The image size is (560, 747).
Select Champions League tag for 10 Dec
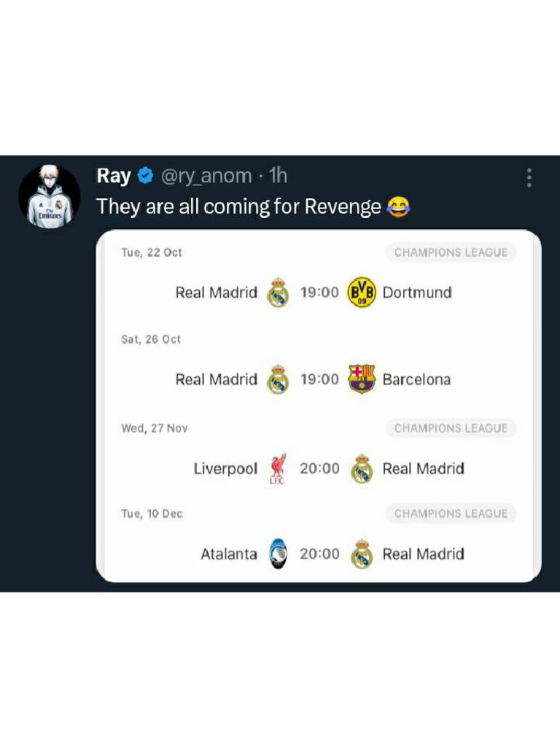click(451, 514)
